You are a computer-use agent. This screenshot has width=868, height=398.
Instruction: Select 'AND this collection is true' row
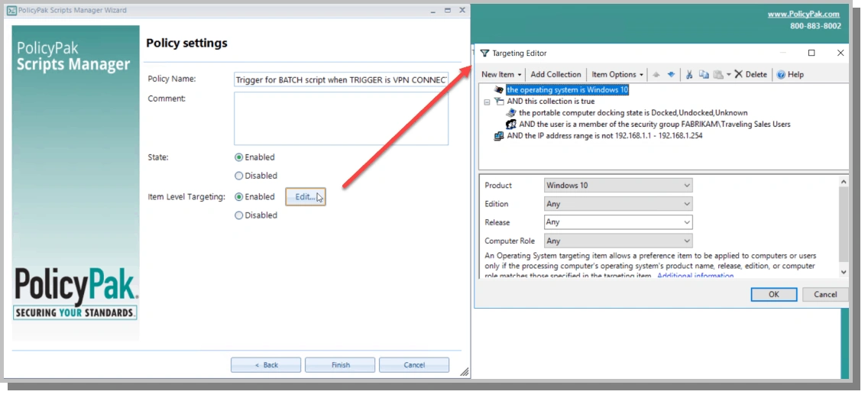551,102
